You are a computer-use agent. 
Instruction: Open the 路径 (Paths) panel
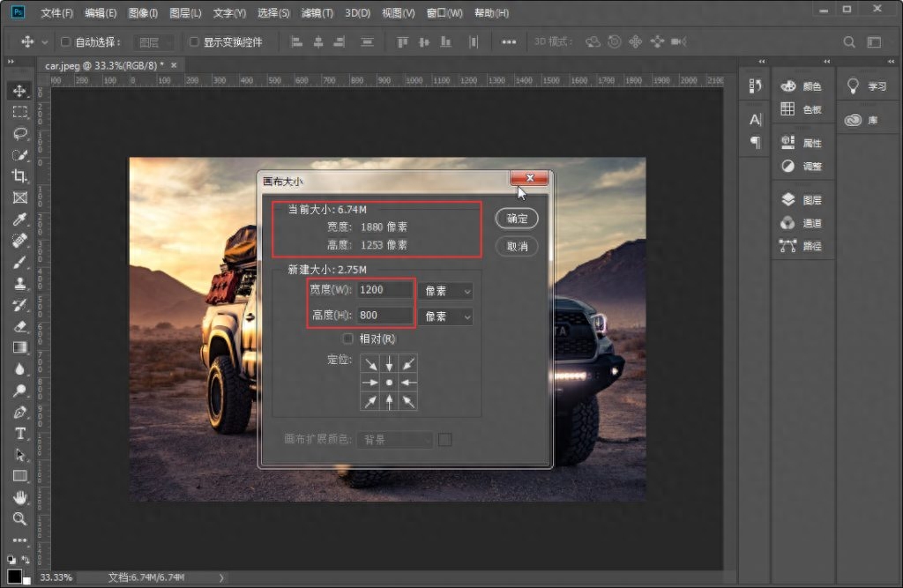801,246
